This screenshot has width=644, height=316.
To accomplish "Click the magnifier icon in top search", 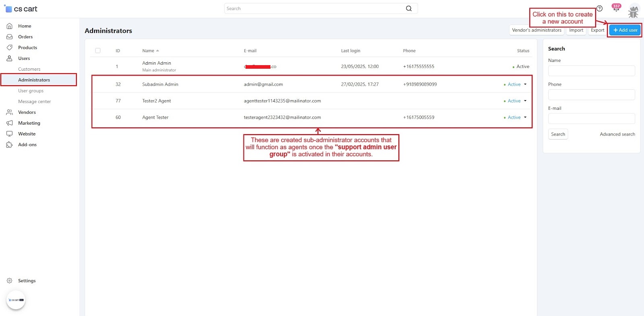I will [x=409, y=8].
